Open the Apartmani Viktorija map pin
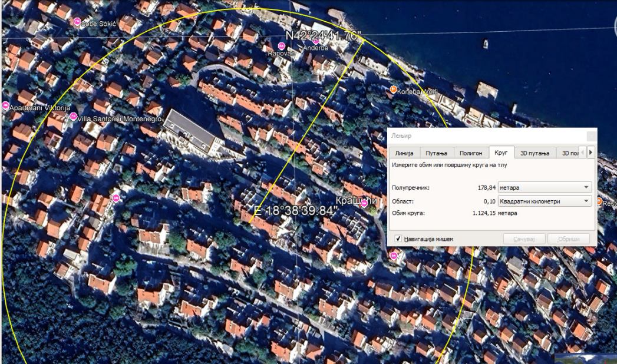Screen dimensions: 617x364 click(5, 105)
